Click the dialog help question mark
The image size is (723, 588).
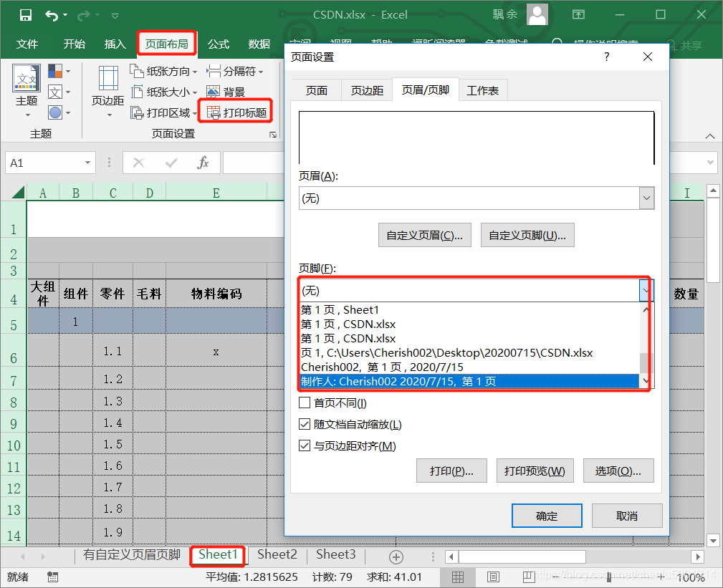[x=607, y=57]
